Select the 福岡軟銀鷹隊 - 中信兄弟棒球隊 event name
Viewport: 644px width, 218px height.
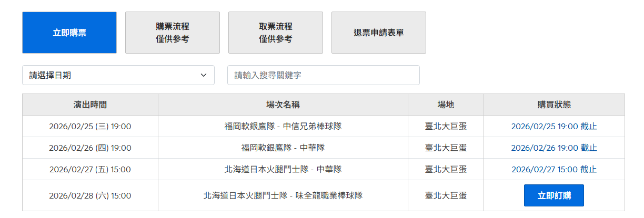click(283, 126)
